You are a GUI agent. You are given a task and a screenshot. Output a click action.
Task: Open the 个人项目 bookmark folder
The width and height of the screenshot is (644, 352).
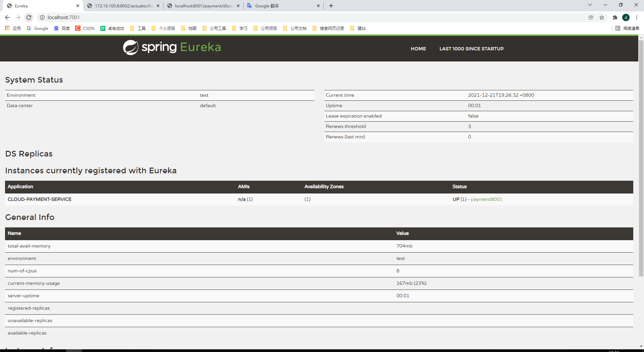pyautogui.click(x=163, y=28)
